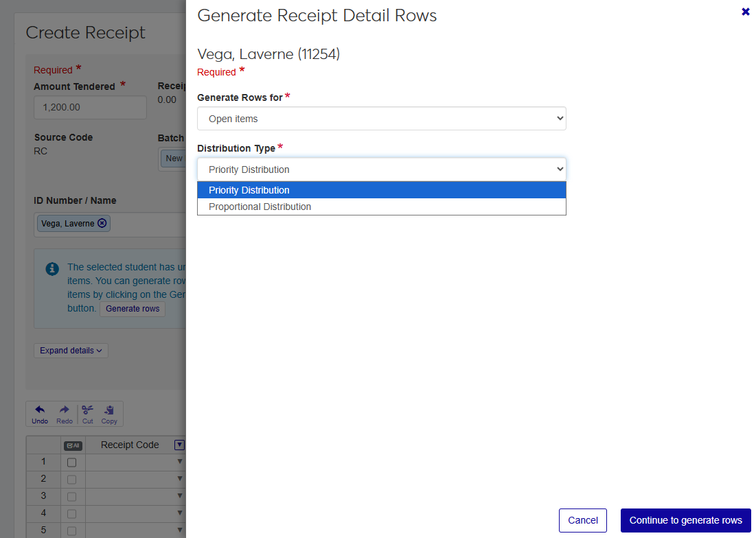The image size is (756, 538).
Task: Click Copy icon in grid toolbar
Action: [109, 414]
